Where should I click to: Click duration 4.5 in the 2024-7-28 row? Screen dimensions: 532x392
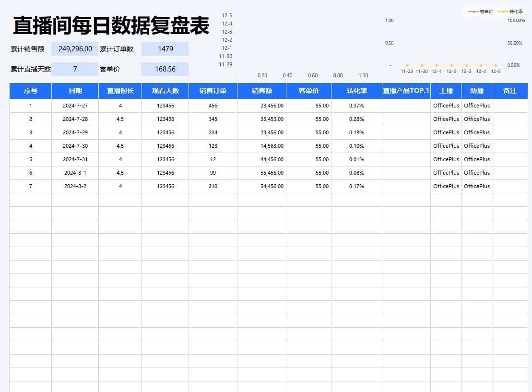click(x=120, y=119)
